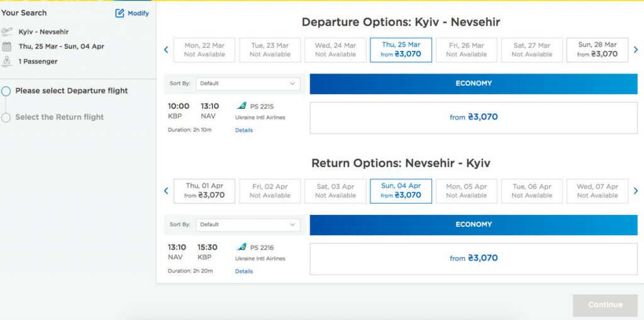Open Details link for flight PS 2215
This screenshot has width=644, height=320.
[244, 130]
